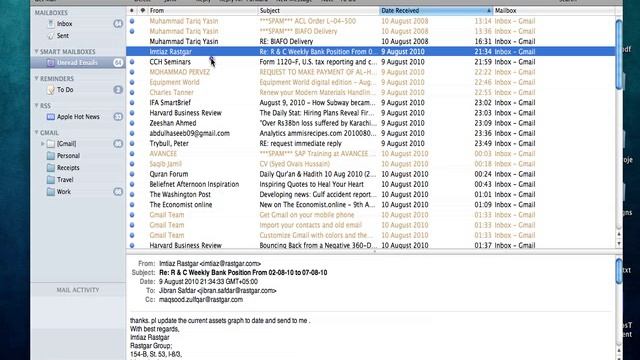
Task: Select The Economist online email
Action: (x=371, y=204)
